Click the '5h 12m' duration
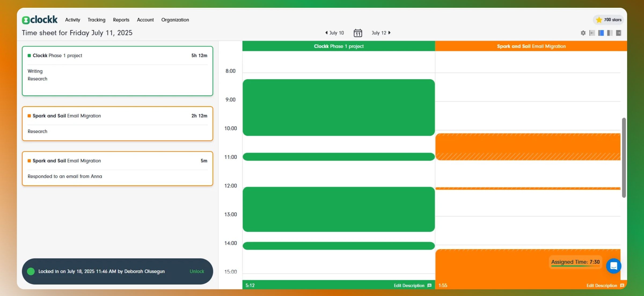 click(199, 56)
